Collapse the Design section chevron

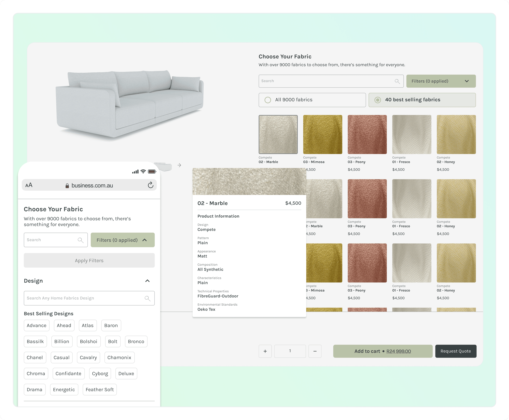(147, 281)
